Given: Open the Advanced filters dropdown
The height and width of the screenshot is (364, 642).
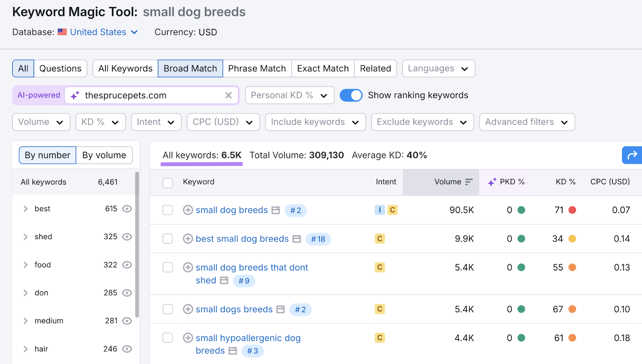Looking at the screenshot, I should pyautogui.click(x=526, y=122).
